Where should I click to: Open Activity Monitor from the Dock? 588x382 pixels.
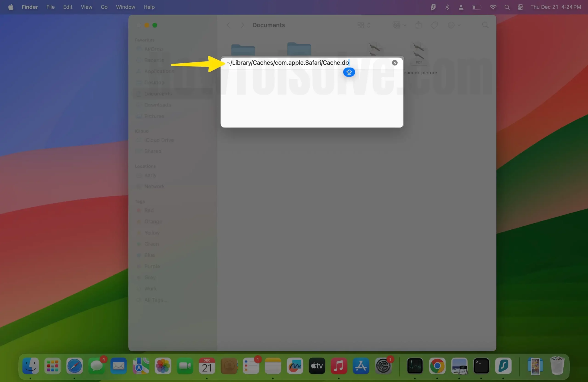pyautogui.click(x=415, y=366)
